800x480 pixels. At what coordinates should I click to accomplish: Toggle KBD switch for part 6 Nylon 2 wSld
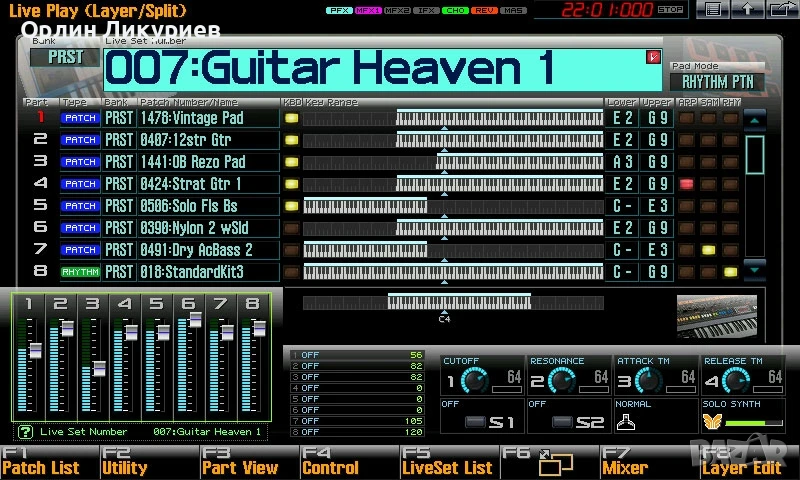(291, 228)
